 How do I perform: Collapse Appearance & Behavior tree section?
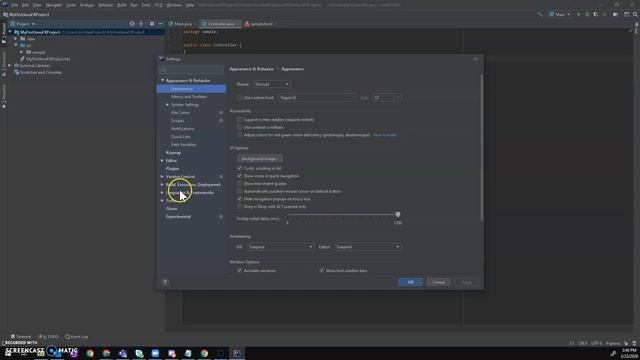[162, 81]
